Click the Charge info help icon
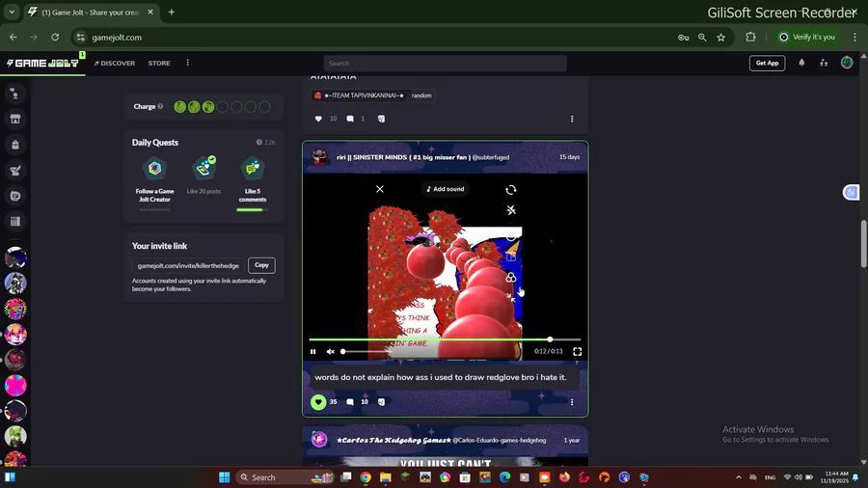868x488 pixels. pos(160,106)
